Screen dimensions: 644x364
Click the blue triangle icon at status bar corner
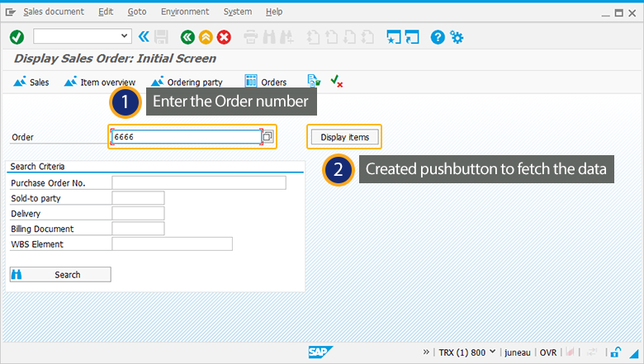(635, 353)
